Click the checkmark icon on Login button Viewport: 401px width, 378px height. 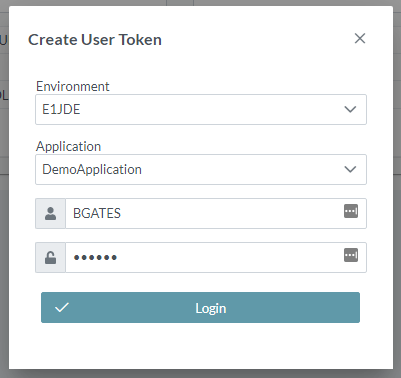point(62,307)
